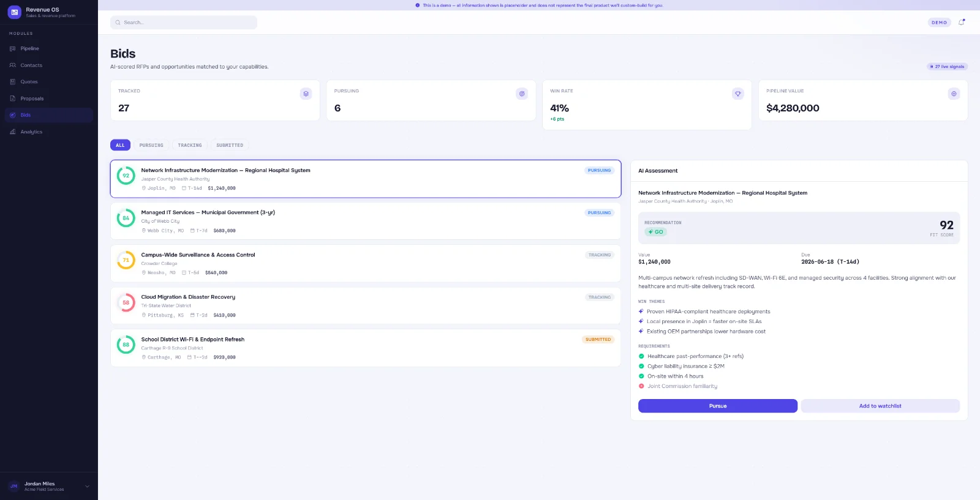This screenshot has width=980, height=500.
Task: Select the Bids module in sidebar
Action: click(x=49, y=115)
